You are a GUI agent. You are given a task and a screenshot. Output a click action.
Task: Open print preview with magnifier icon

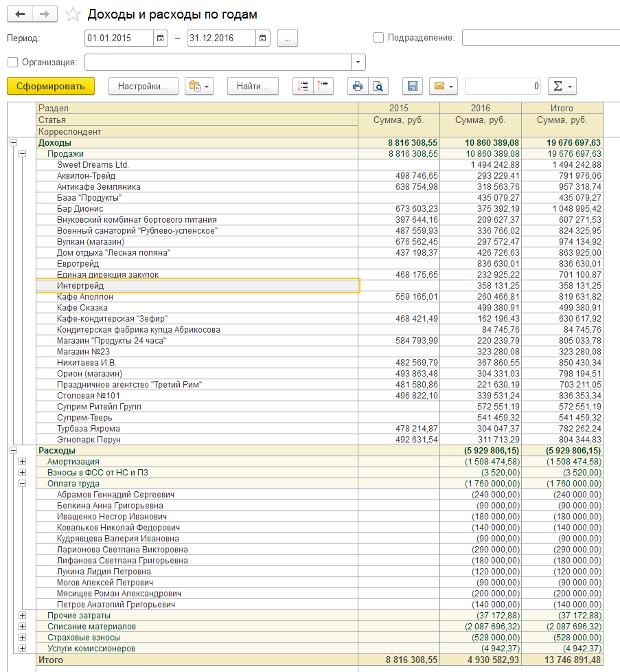[378, 86]
